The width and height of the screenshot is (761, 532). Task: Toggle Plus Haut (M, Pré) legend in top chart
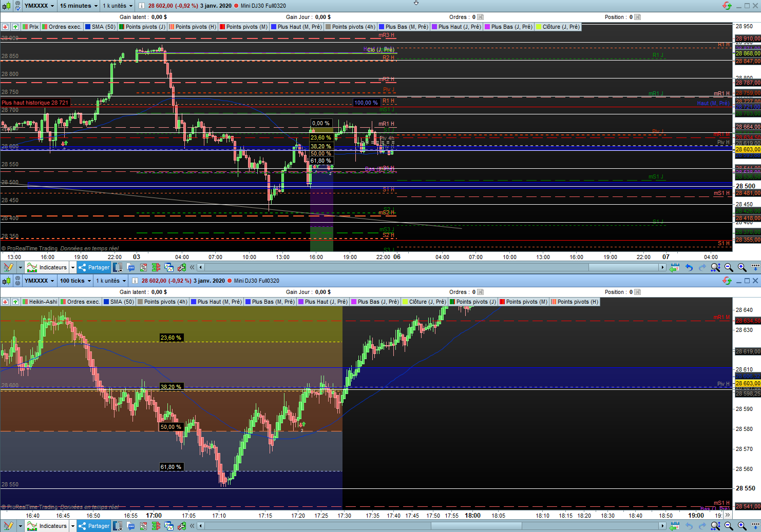pos(297,27)
